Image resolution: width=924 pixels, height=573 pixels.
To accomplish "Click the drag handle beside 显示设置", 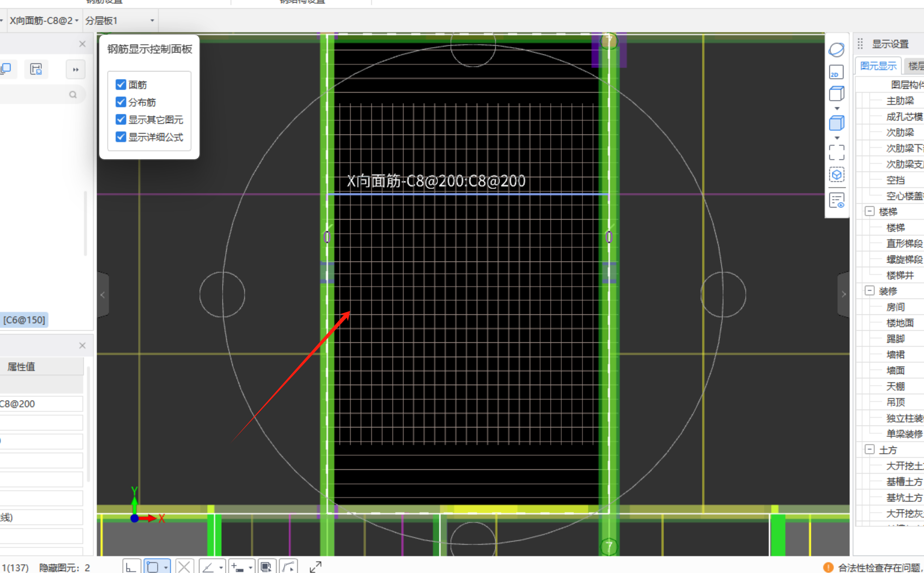I will click(x=861, y=44).
